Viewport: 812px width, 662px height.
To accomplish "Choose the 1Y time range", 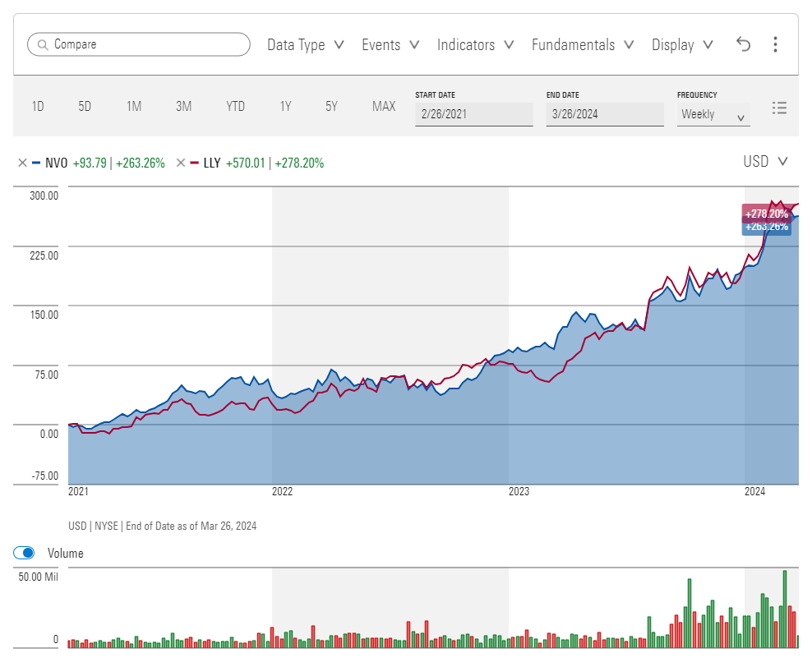I will 285,106.
